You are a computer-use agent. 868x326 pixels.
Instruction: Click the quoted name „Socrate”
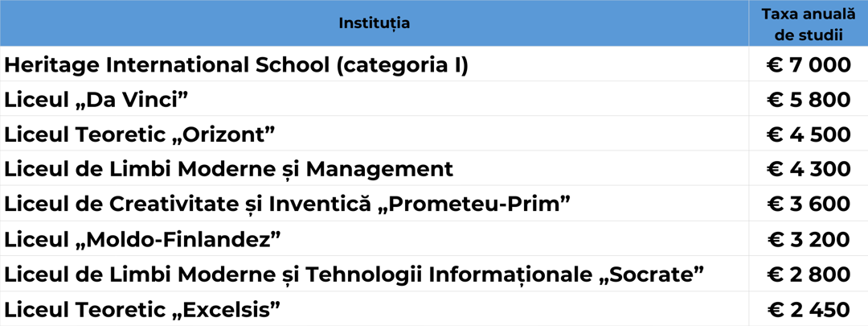[x=650, y=274]
